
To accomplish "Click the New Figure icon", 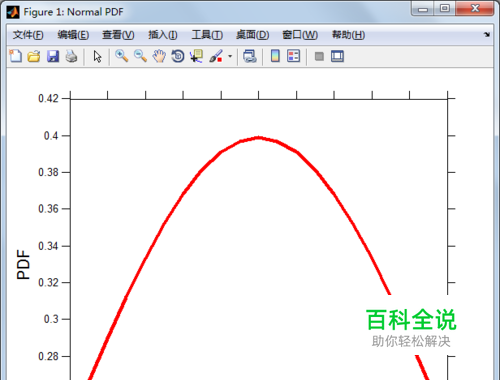I will point(15,56).
